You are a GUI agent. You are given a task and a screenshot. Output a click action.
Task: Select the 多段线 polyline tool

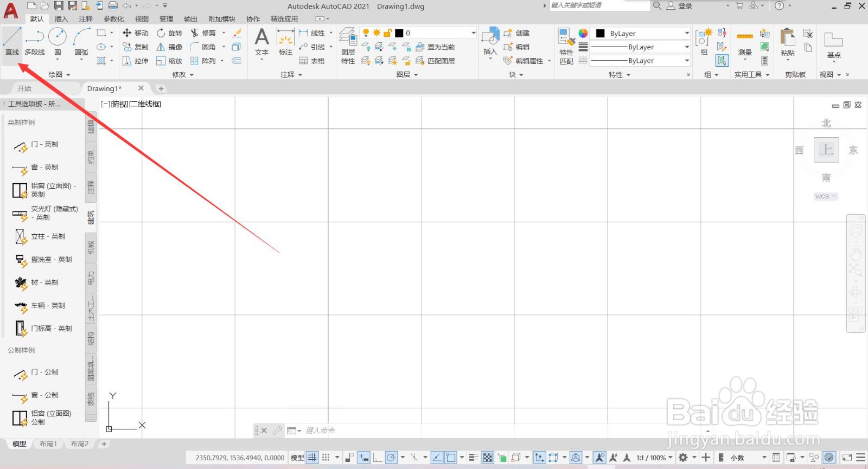(35, 42)
